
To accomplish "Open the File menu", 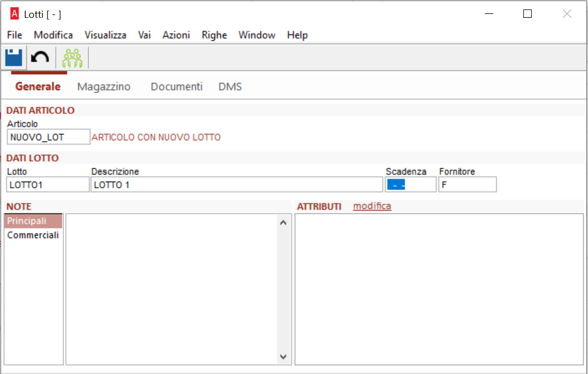I will coord(14,35).
